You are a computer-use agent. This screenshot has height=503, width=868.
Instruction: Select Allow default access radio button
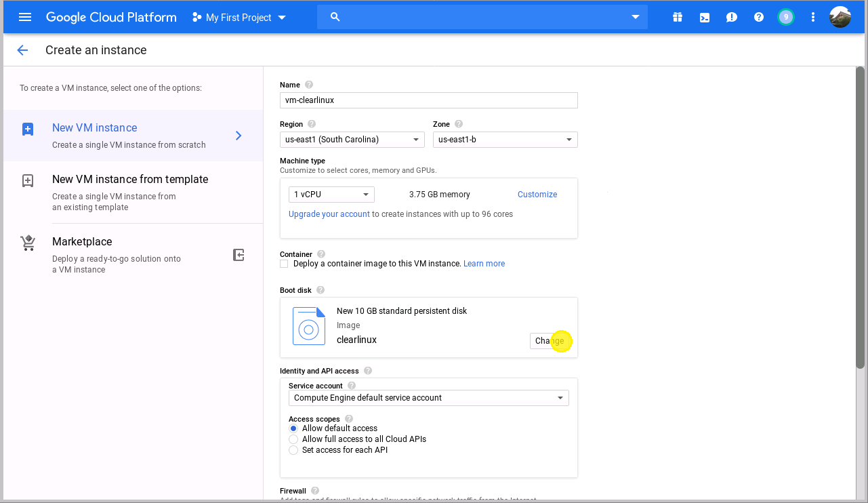pos(293,428)
